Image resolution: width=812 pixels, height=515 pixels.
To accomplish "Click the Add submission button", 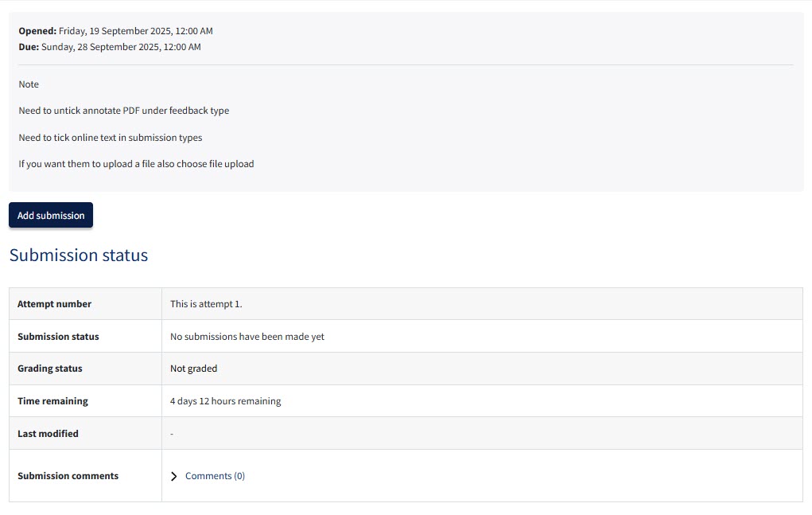I will click(x=51, y=215).
